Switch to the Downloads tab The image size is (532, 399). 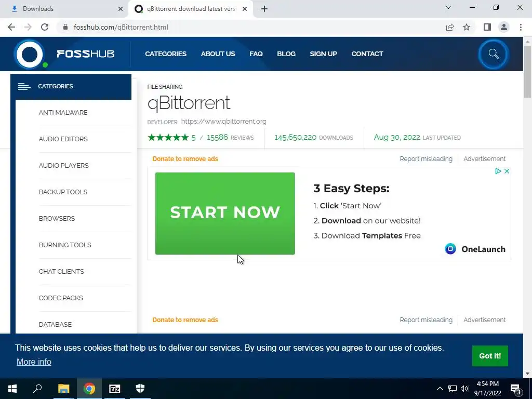pyautogui.click(x=64, y=9)
